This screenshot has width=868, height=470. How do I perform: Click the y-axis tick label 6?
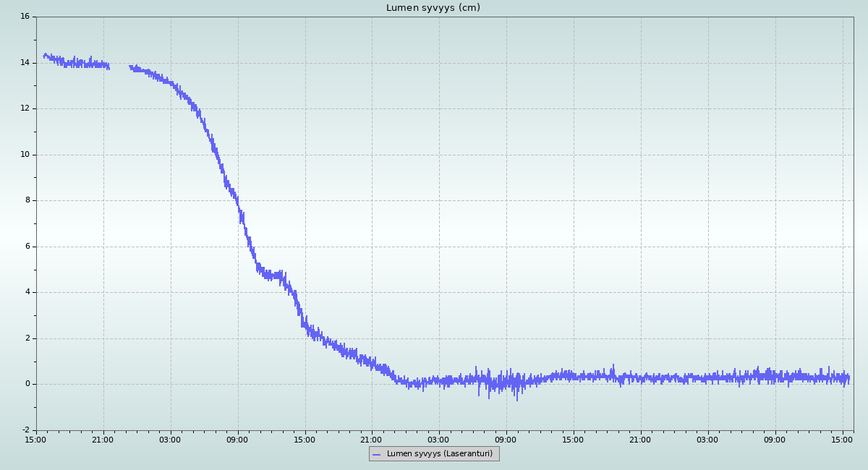(x=27, y=247)
